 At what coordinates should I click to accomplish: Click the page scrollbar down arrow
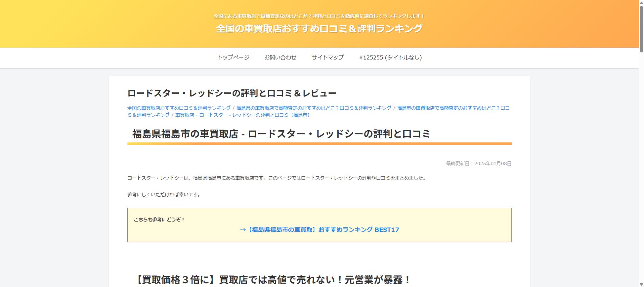coord(641,284)
